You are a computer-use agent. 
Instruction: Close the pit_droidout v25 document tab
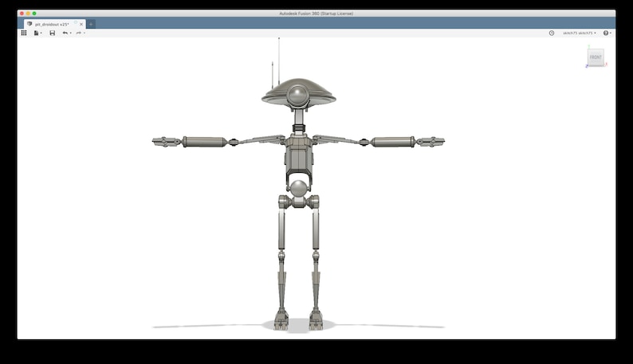[81, 24]
